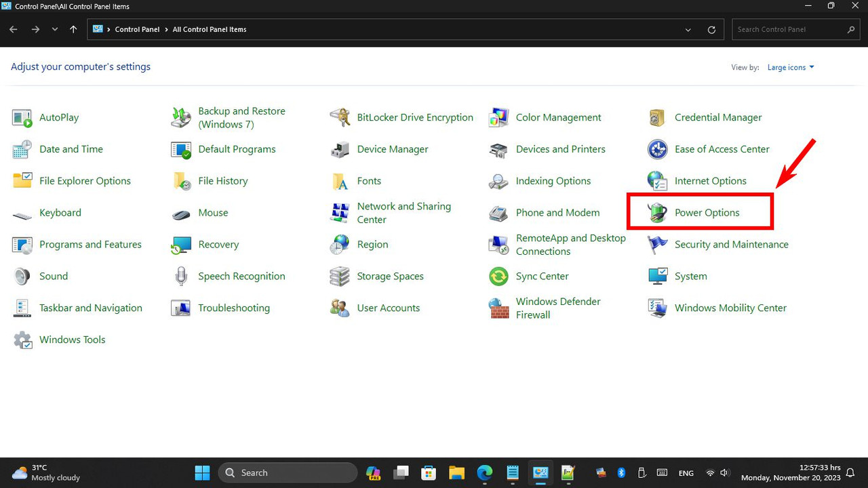Click the Troubleshooting link
The height and width of the screenshot is (488, 868).
pos(234,308)
